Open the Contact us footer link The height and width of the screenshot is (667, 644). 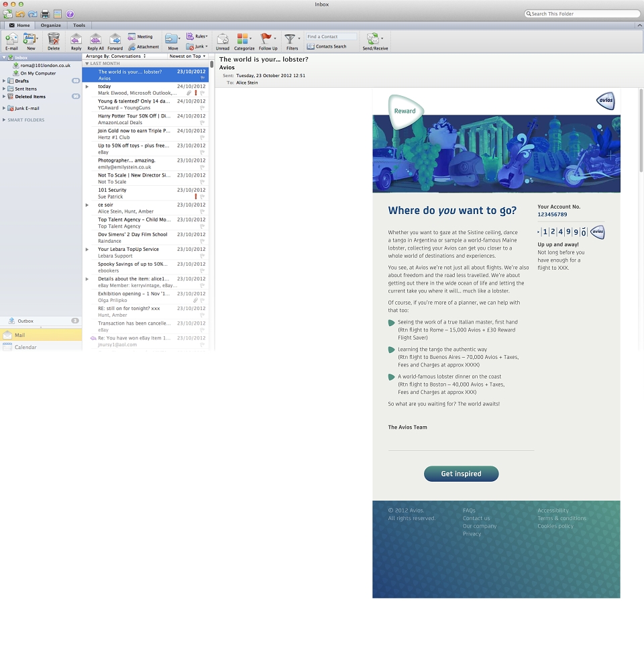(x=476, y=518)
